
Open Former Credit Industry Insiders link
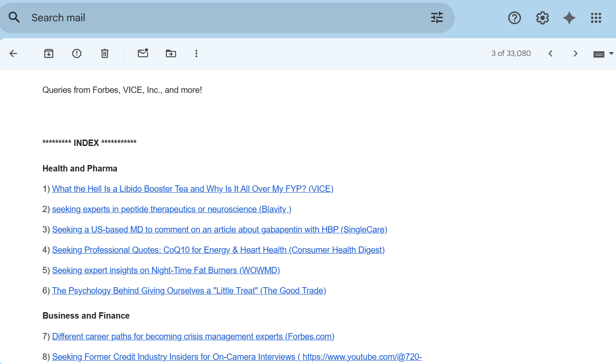pos(237,357)
